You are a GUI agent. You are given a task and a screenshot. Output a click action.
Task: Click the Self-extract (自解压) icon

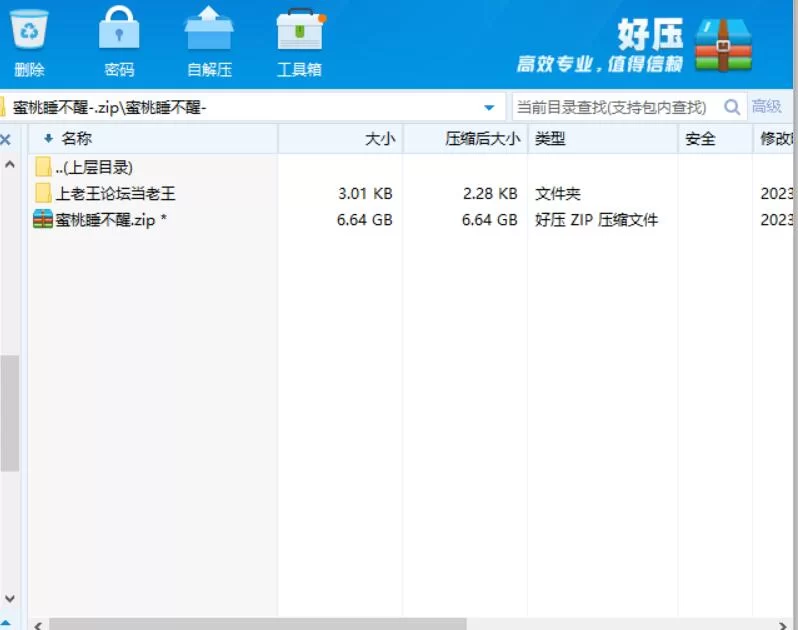pyautogui.click(x=209, y=30)
